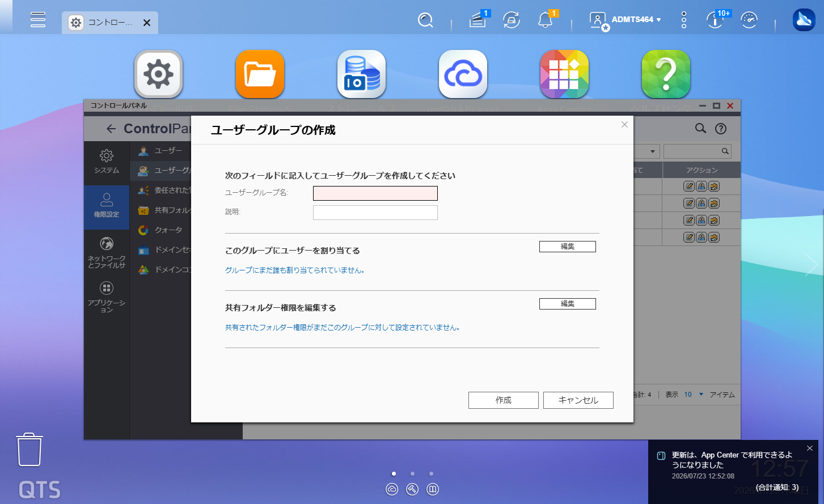Open the cloud app icon at top-right corner

click(x=804, y=20)
